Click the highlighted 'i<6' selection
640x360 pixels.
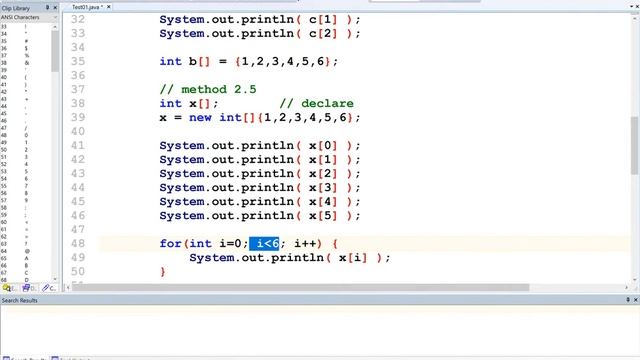(x=264, y=244)
